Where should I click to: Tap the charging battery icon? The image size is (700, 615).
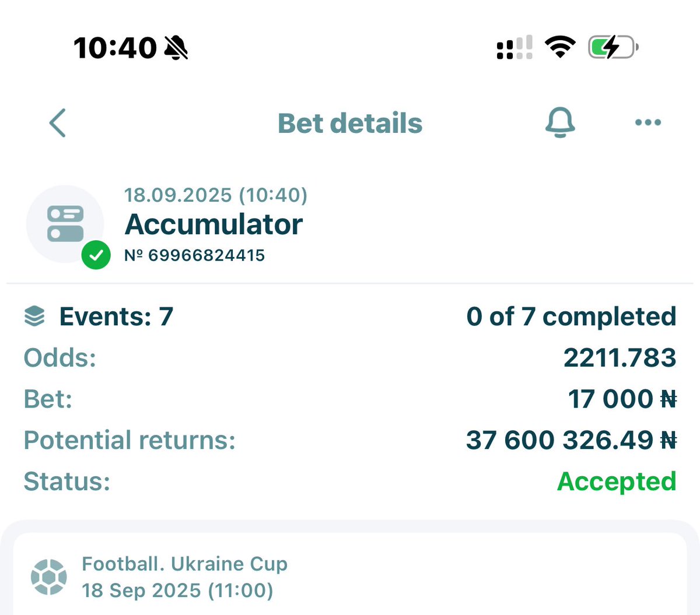pyautogui.click(x=612, y=47)
